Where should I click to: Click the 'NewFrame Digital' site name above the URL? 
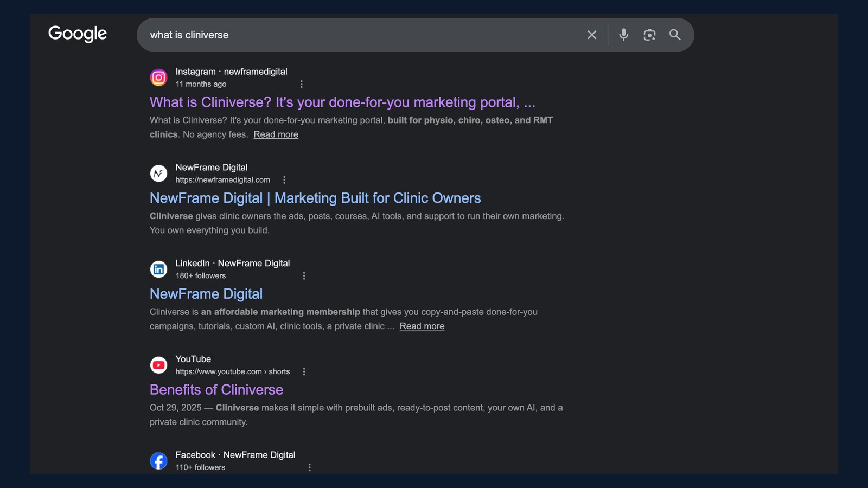pos(212,168)
